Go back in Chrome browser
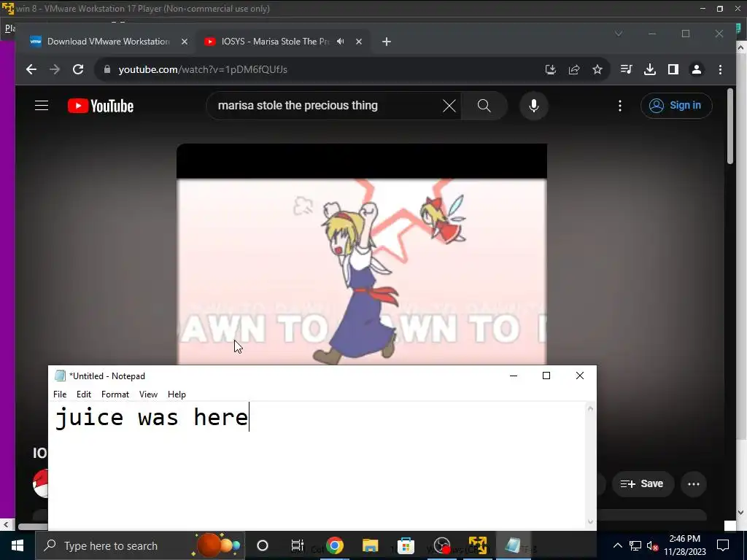Image resolution: width=747 pixels, height=560 pixels. click(31, 69)
